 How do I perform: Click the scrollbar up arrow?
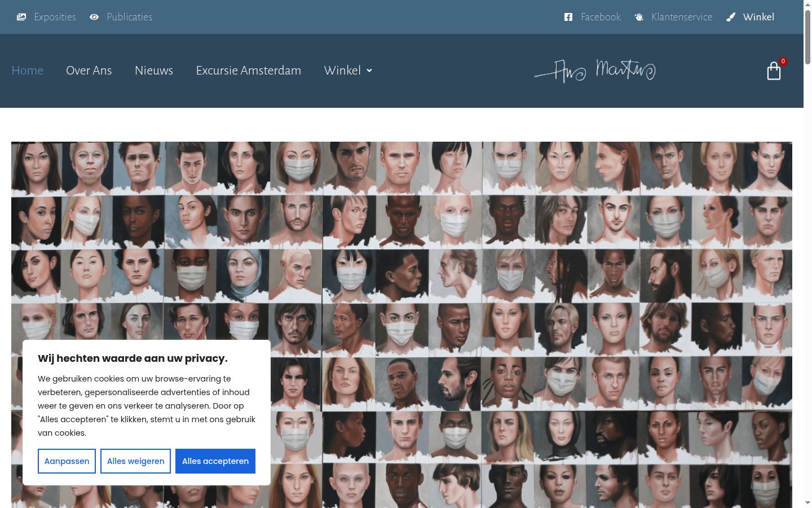(x=807, y=5)
